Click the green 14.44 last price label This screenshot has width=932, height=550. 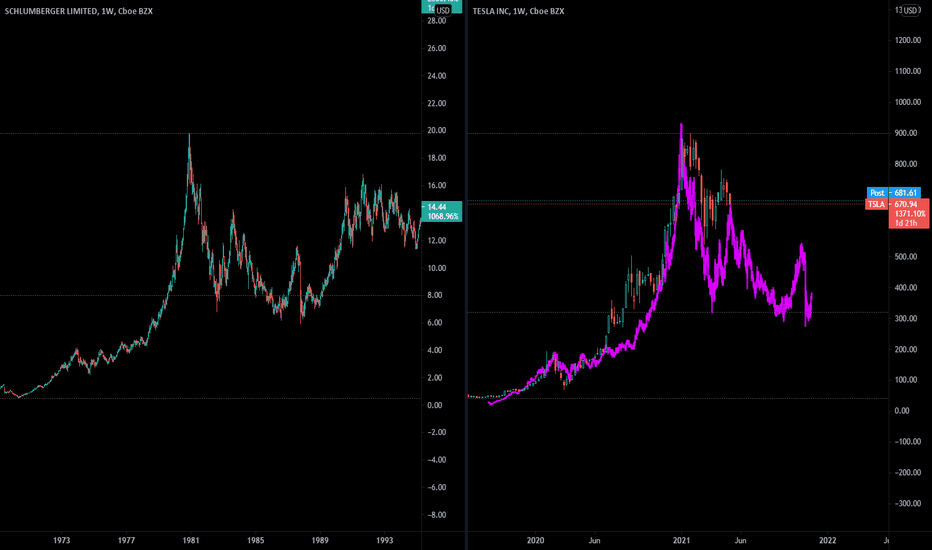pyautogui.click(x=437, y=207)
